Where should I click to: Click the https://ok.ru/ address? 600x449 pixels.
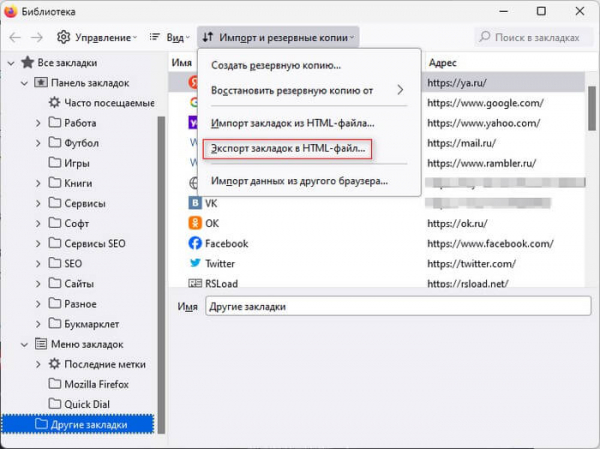(457, 224)
